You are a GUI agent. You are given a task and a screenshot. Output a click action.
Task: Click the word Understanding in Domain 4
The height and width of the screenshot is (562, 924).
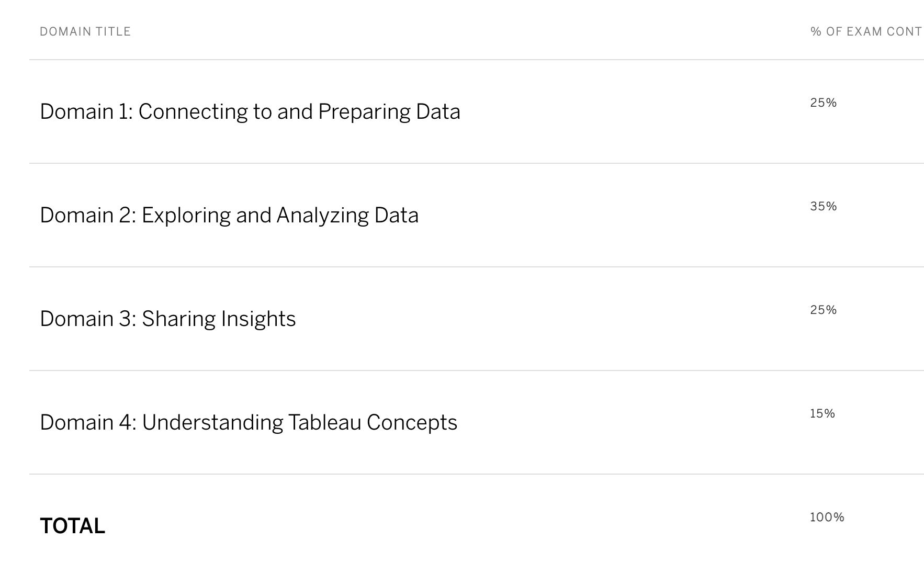[212, 423]
